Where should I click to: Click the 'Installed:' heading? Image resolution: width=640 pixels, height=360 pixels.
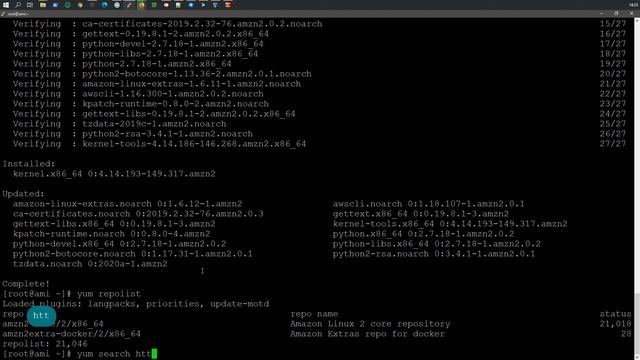pos(29,164)
